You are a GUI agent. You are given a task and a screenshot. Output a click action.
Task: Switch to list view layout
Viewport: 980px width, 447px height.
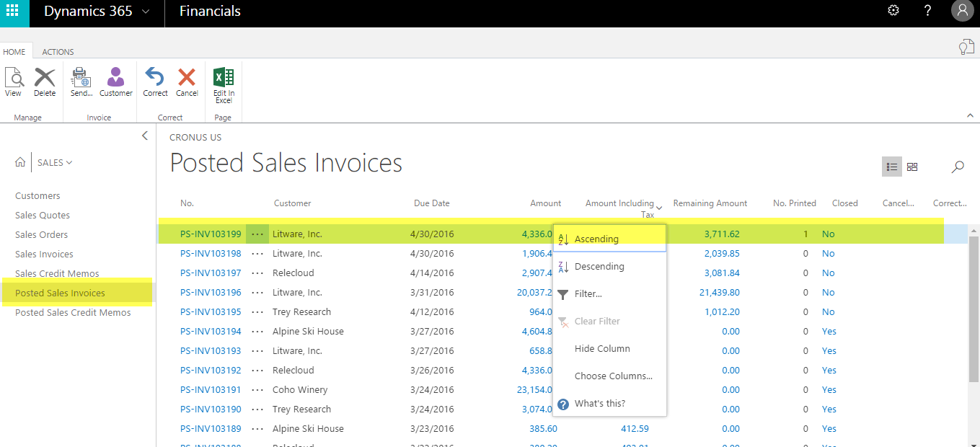892,167
